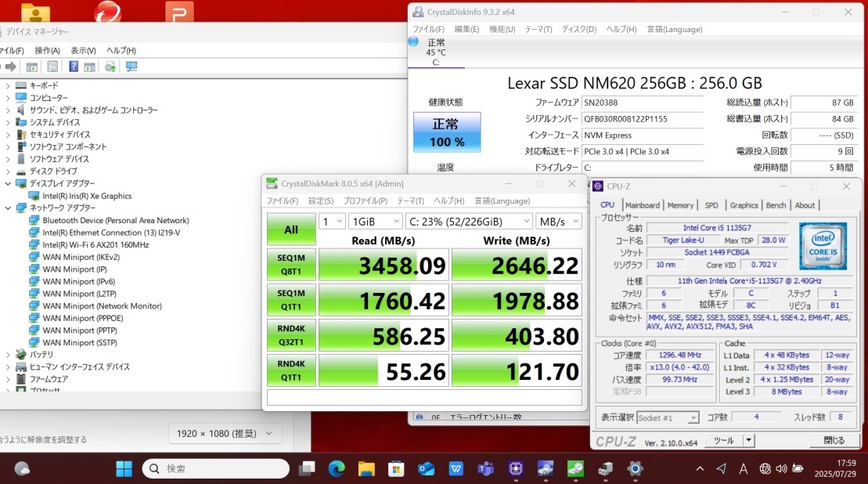This screenshot has width=868, height=484.
Task: Select Intel(R) Wi-Fi 6 AX201 160MHz device
Action: [95, 245]
